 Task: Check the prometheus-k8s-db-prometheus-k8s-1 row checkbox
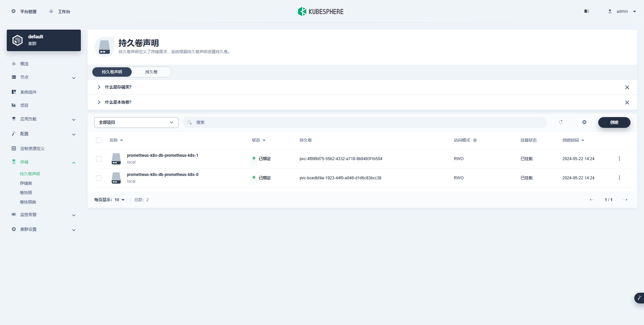pyautogui.click(x=99, y=159)
